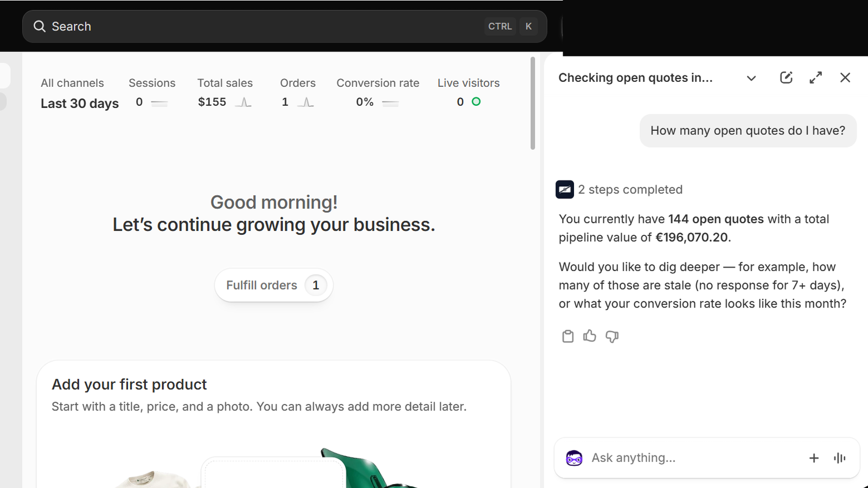Click the assistant avatar icon in chat box
This screenshot has width=868, height=488.
[x=574, y=458]
